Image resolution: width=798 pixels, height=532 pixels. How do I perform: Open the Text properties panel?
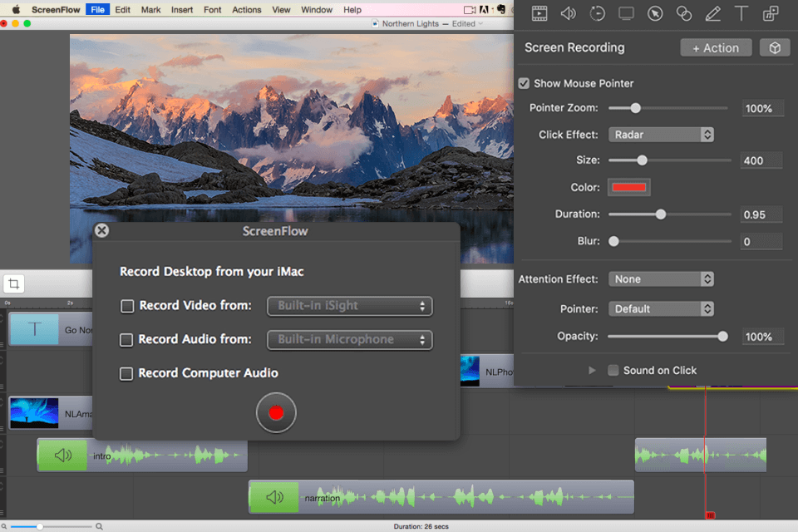(741, 13)
